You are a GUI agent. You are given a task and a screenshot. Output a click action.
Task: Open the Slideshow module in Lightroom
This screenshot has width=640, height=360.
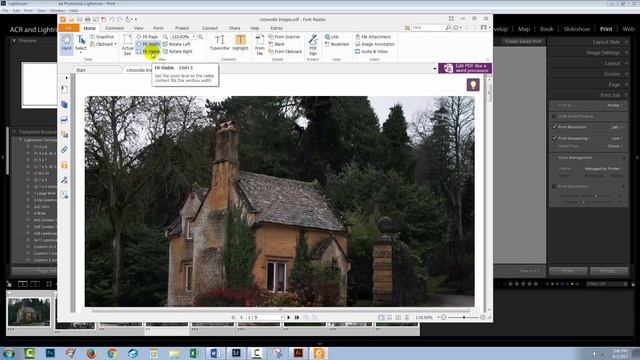576,29
